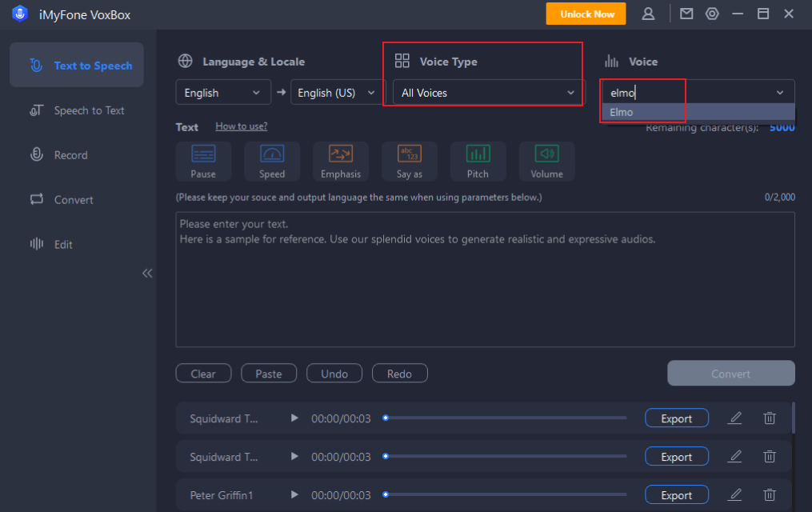The image size is (812, 512).
Task: Open the mail feedback icon
Action: [x=686, y=14]
